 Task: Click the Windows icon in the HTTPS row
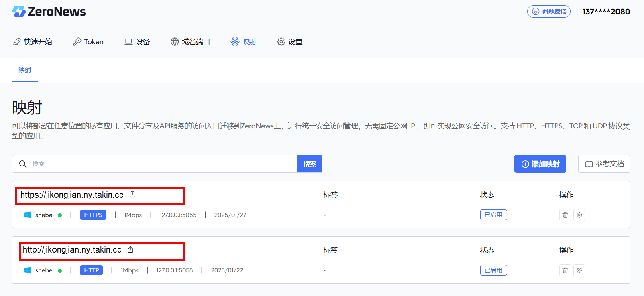(27, 215)
